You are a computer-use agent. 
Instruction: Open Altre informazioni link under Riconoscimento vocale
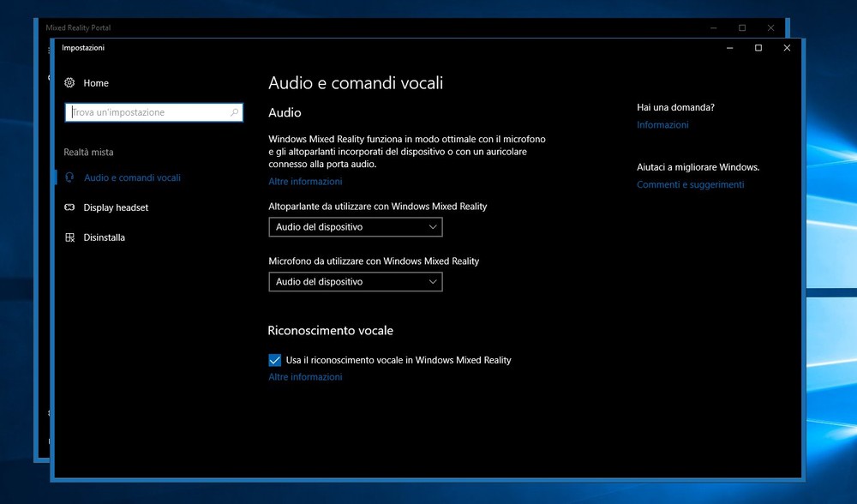pos(305,376)
